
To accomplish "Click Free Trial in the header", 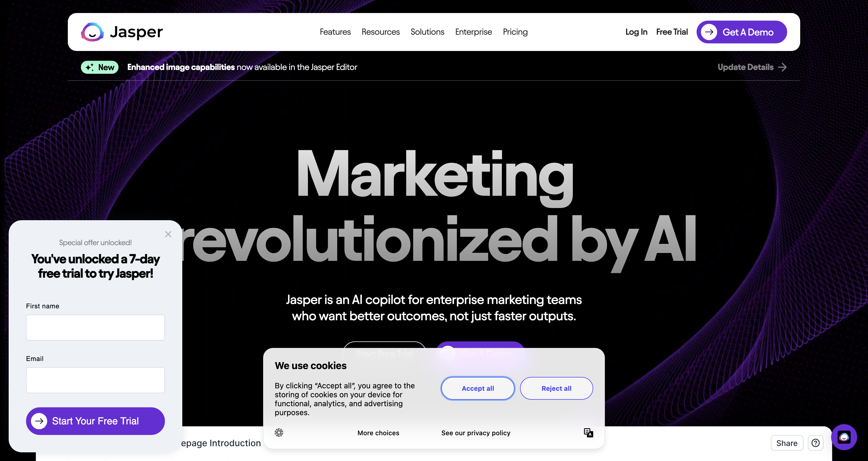I will click(x=672, y=32).
